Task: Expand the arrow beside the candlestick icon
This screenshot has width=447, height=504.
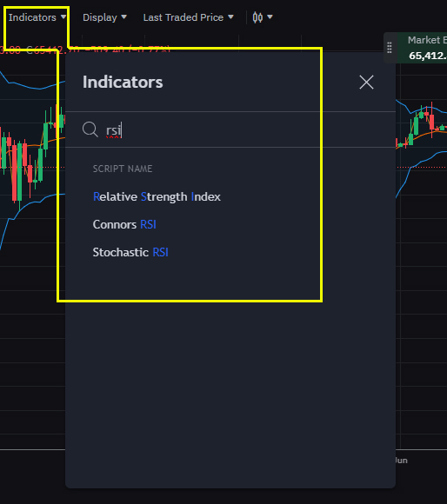Action: (x=270, y=17)
